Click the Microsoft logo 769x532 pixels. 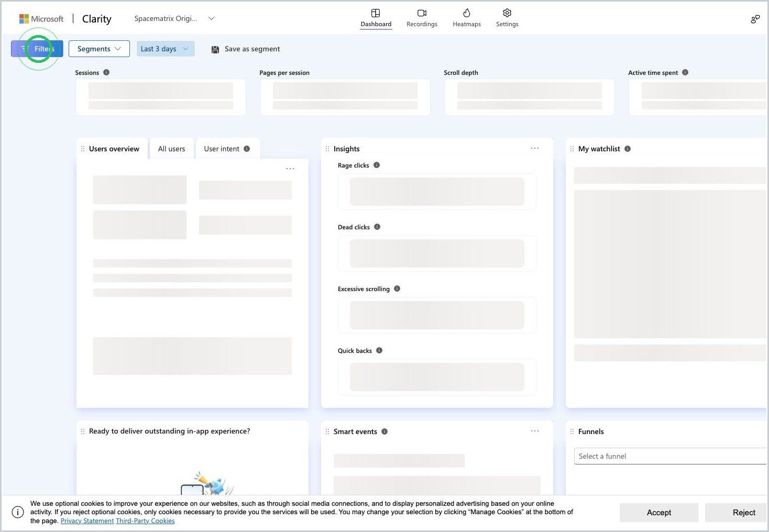pyautogui.click(x=41, y=19)
